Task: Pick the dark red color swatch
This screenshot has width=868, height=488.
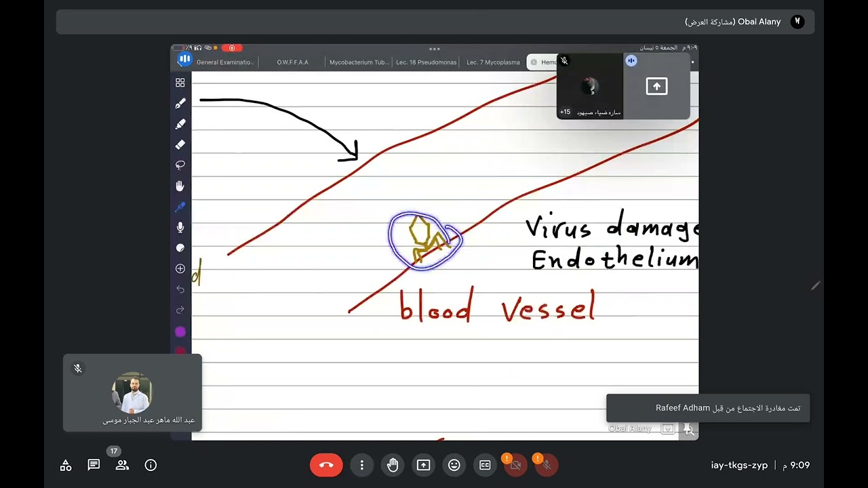Action: click(180, 350)
